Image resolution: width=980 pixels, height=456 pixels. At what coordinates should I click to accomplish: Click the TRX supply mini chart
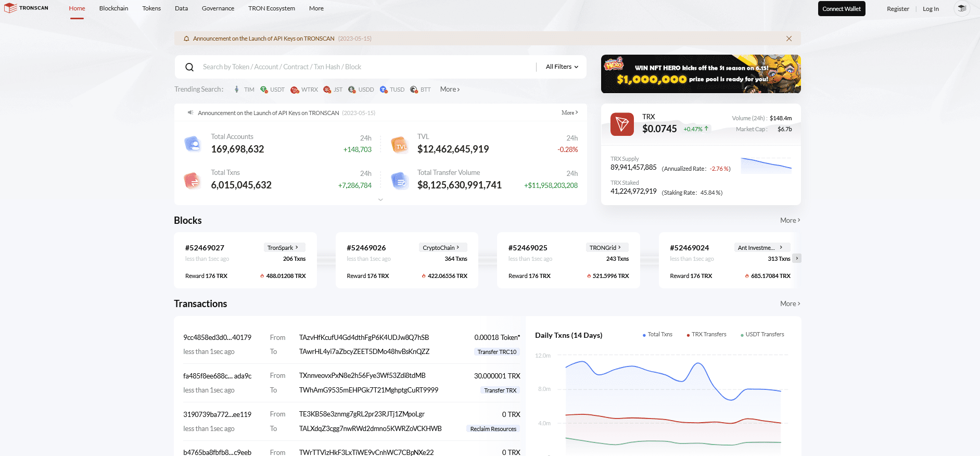pos(766,165)
